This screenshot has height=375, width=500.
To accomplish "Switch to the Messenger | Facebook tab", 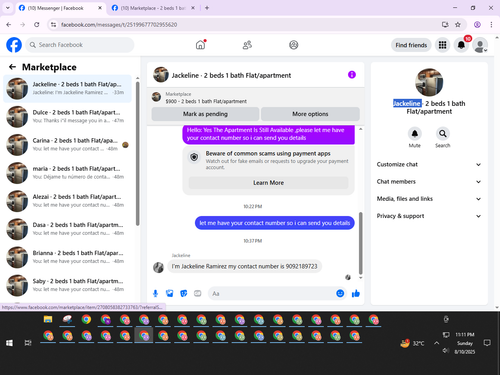I will 60,8.
